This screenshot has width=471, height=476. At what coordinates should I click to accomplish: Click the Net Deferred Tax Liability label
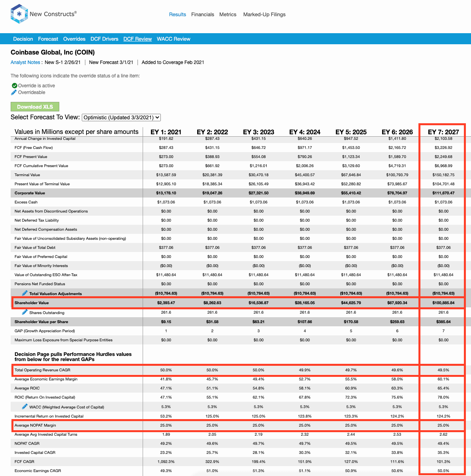[37, 220]
